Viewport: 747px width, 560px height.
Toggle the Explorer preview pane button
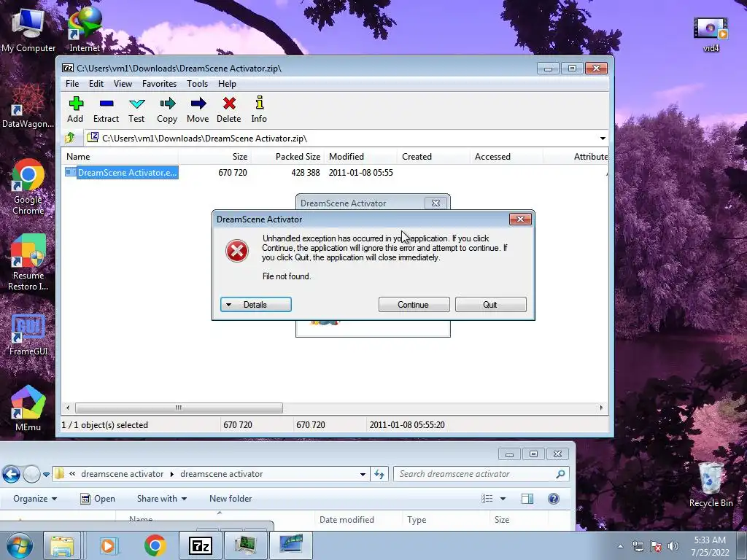click(527, 499)
